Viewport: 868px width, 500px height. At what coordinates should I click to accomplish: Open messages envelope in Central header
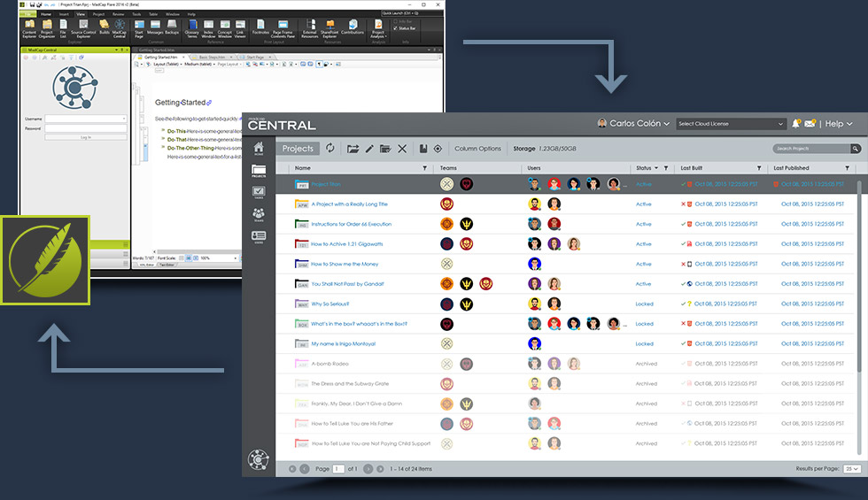pos(810,123)
